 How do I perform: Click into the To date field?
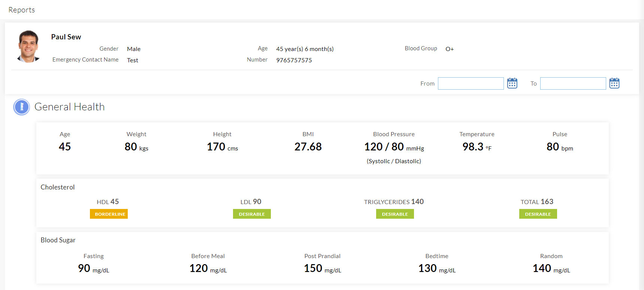coord(573,83)
